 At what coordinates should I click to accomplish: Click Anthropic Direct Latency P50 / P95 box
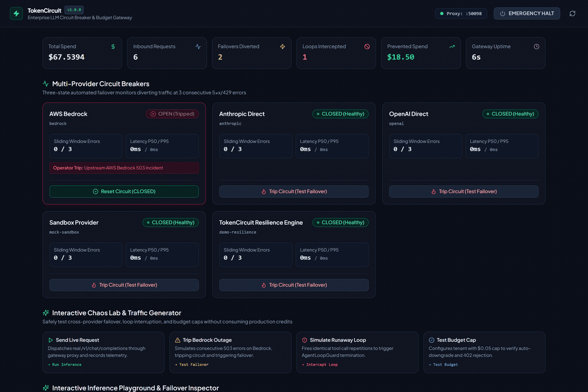(x=332, y=146)
